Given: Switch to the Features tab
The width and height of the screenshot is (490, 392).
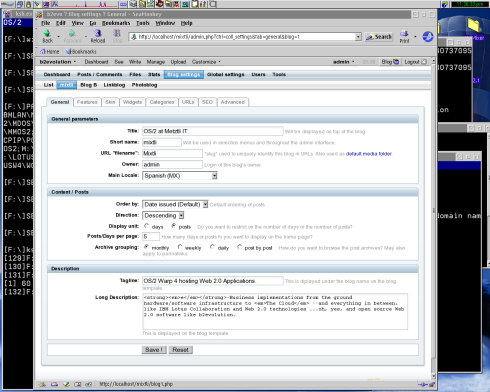Looking at the screenshot, I should coord(87,102).
